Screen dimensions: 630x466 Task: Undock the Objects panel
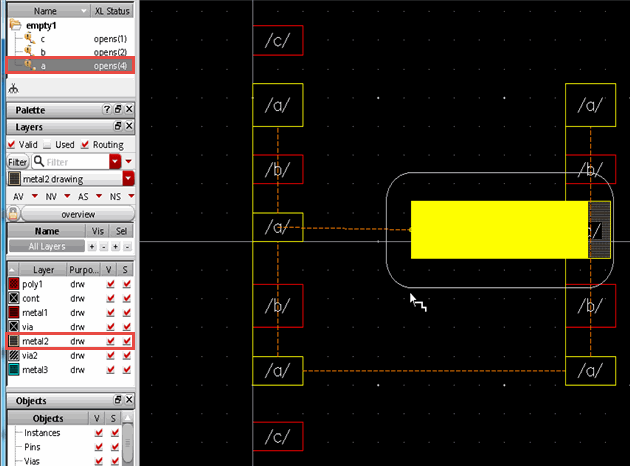point(118,400)
